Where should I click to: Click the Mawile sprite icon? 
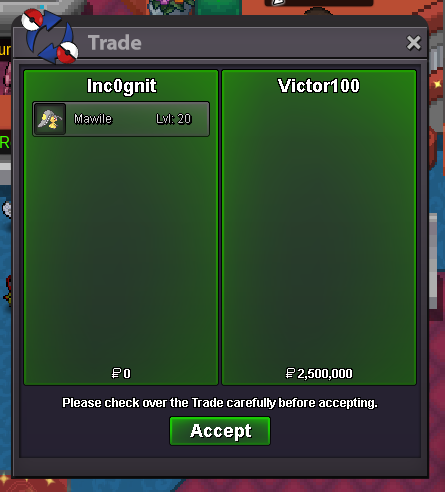(x=50, y=119)
